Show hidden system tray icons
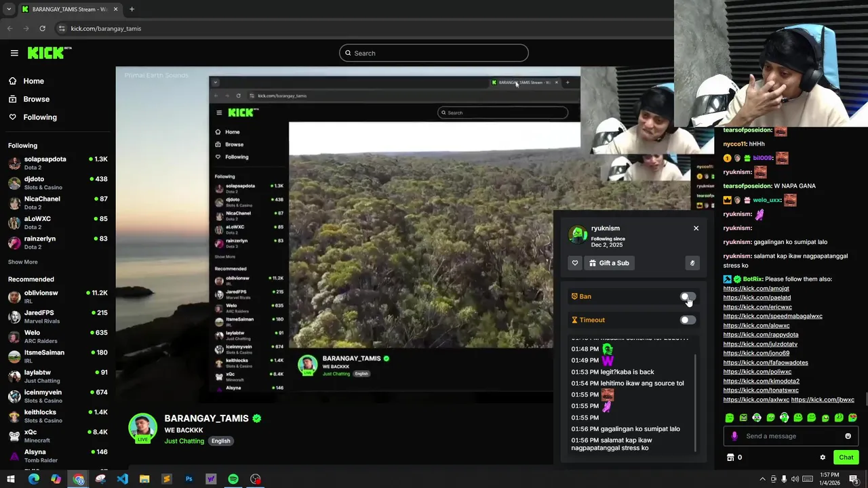 762,479
